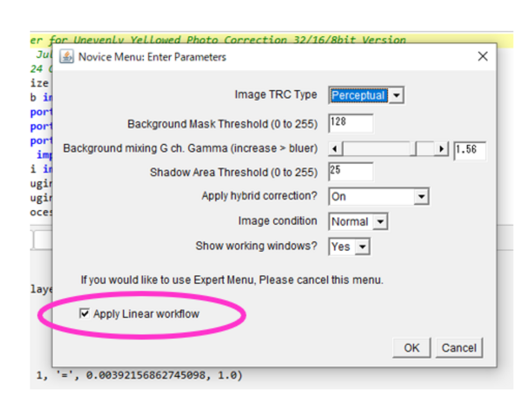
Task: Click the gamma slider right arrow
Action: coord(441,149)
